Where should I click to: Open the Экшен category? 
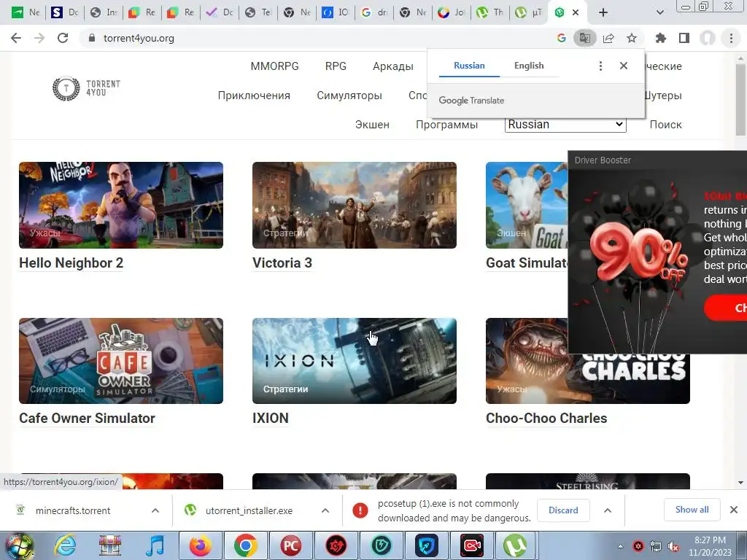click(x=372, y=125)
